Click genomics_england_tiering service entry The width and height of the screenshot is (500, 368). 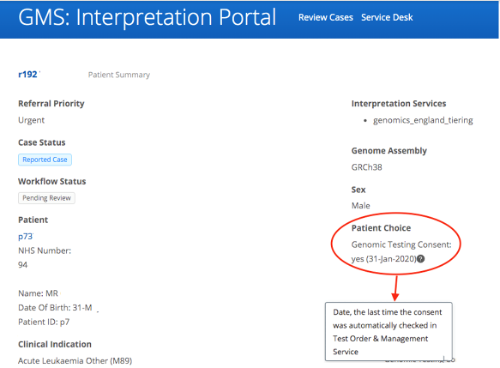click(423, 120)
